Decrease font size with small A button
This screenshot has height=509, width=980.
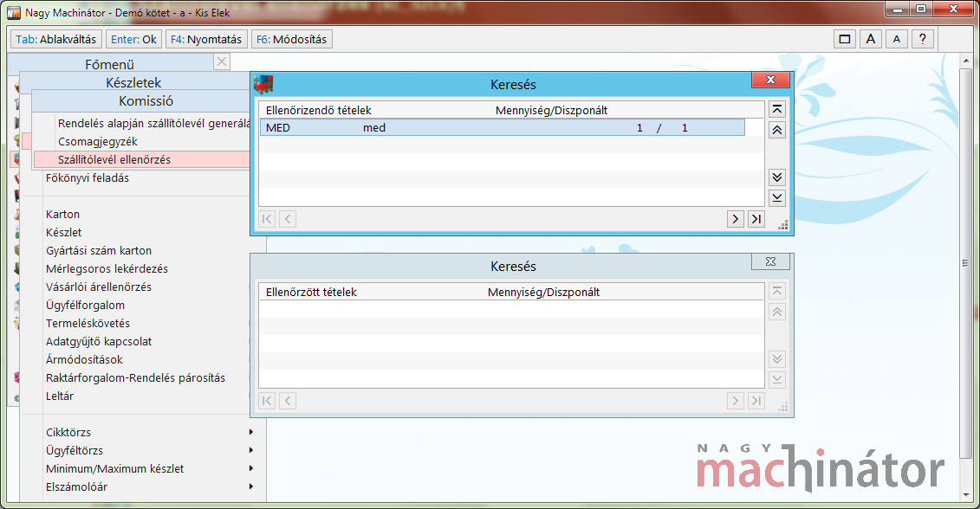point(897,39)
